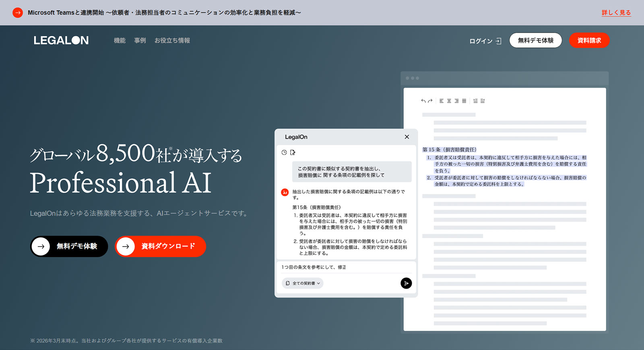Align text left in document toolbar
The image size is (644, 350).
(x=442, y=101)
